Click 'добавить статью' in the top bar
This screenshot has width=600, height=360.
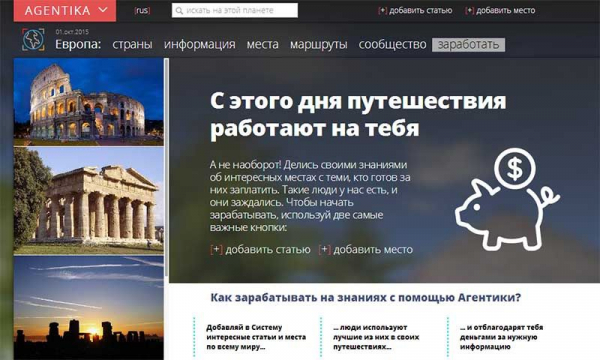pyautogui.click(x=421, y=10)
